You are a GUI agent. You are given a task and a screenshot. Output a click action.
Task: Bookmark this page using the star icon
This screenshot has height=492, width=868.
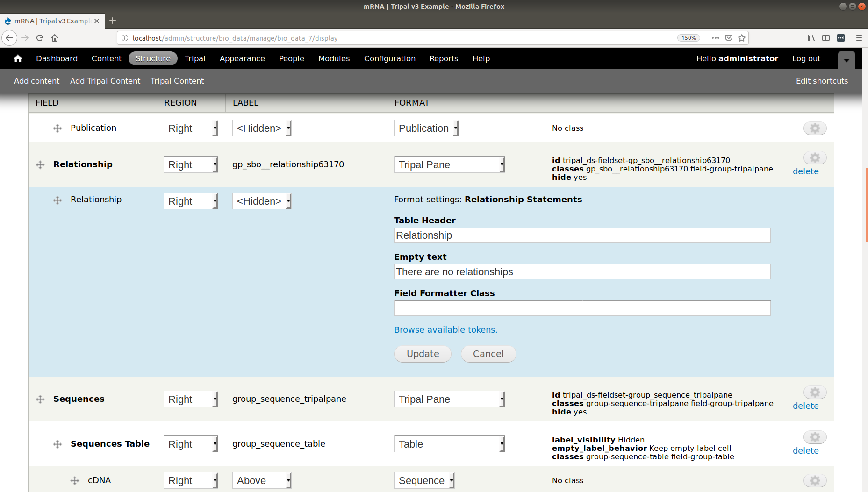click(742, 38)
